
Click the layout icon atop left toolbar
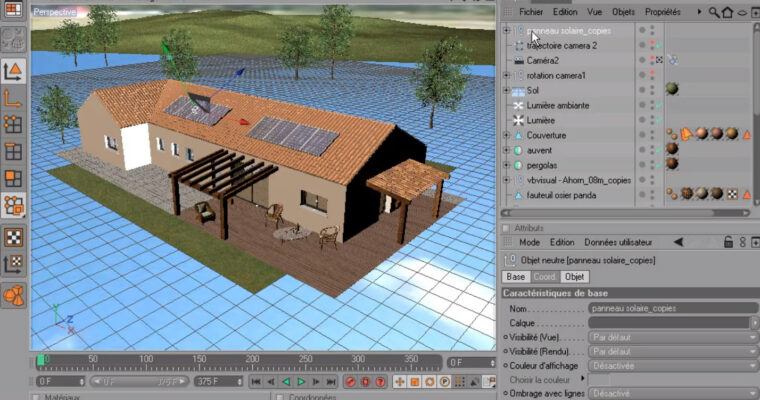[13, 8]
